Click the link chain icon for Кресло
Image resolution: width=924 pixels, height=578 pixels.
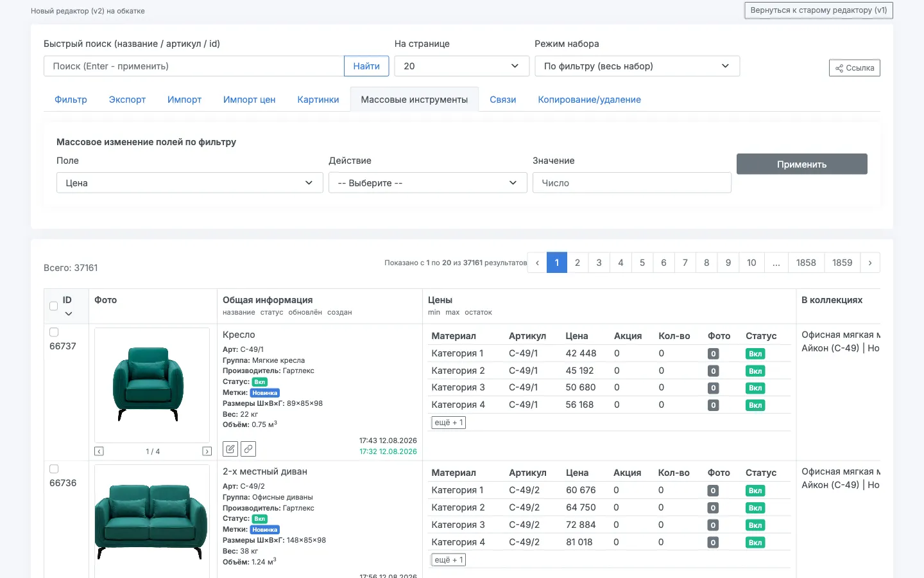pos(248,448)
